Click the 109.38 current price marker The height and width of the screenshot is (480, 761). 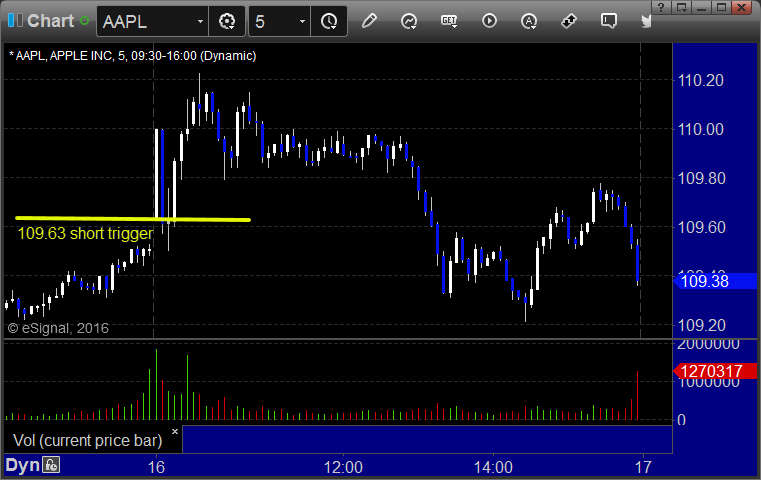(715, 281)
